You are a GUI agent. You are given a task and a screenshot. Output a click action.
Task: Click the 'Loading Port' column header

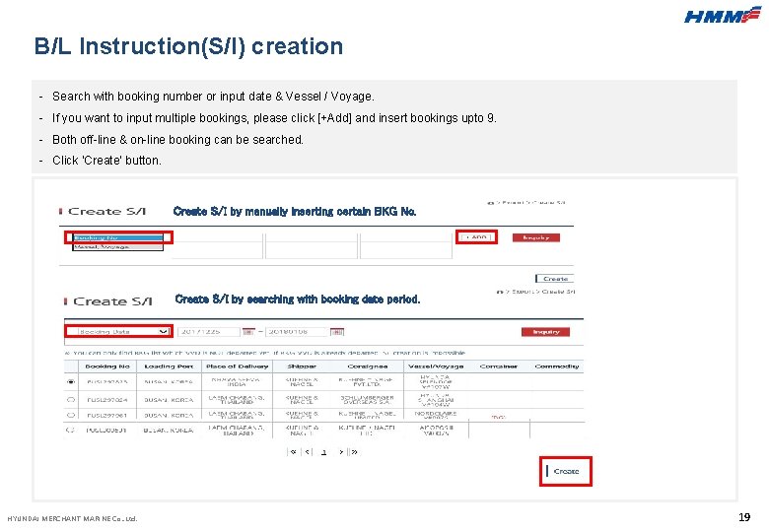169,366
